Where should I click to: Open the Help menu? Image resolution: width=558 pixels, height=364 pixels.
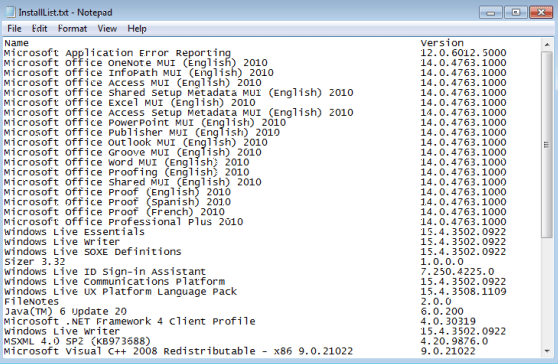click(x=137, y=28)
